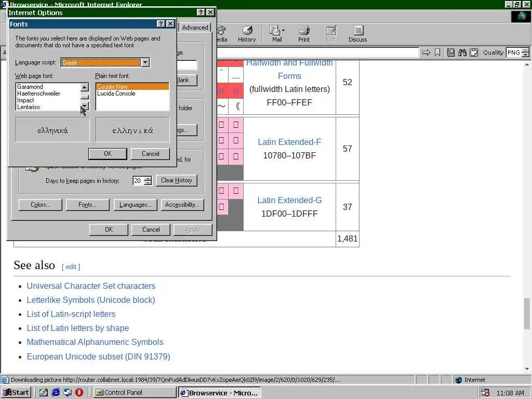Click the system tray scheduler icon
The width and height of the screenshot is (532, 399).
pos(485,393)
